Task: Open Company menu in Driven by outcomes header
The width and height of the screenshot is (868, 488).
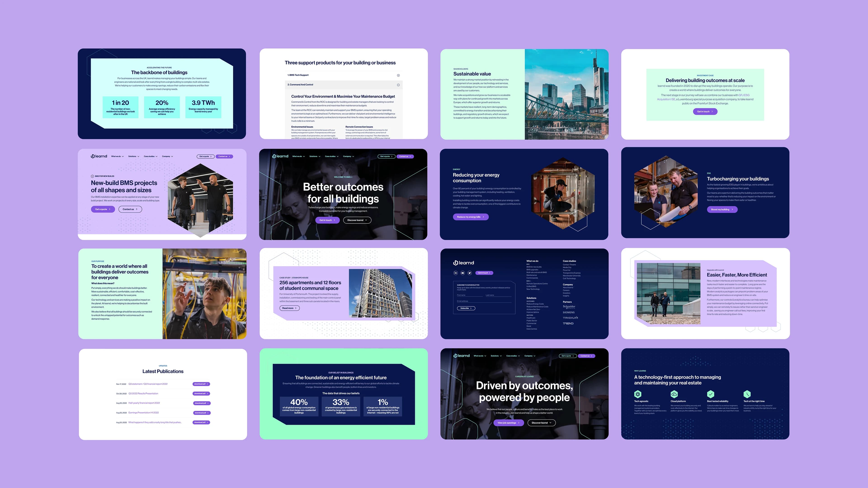Action: click(x=530, y=356)
